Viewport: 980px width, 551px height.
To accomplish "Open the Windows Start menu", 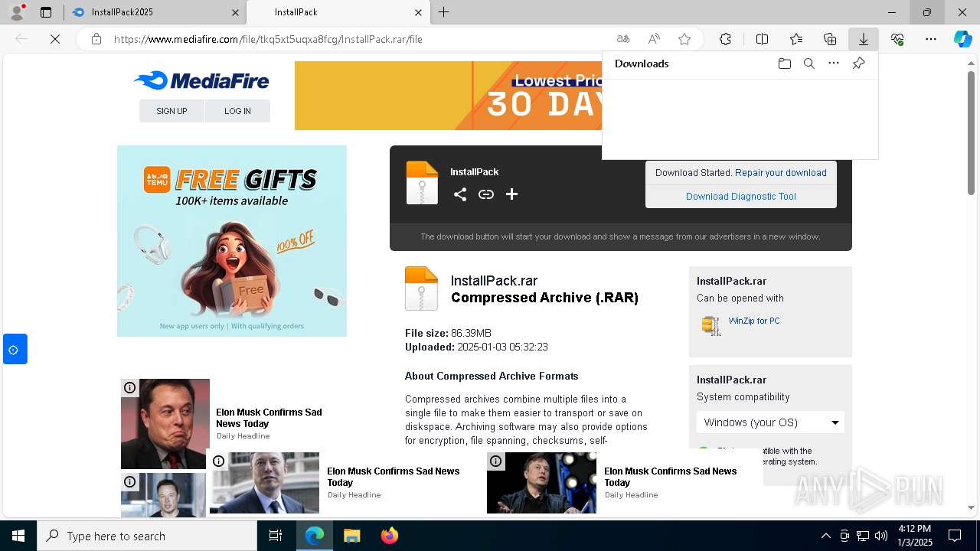I will (18, 536).
